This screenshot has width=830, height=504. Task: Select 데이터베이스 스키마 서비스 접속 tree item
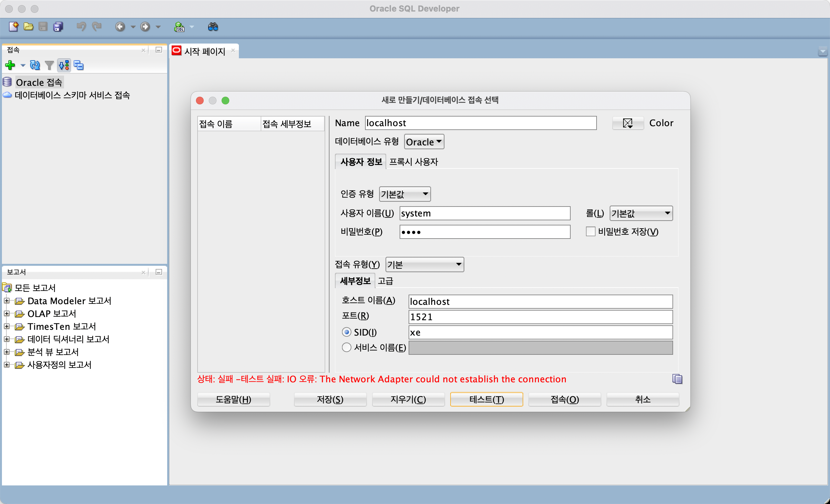pos(72,95)
